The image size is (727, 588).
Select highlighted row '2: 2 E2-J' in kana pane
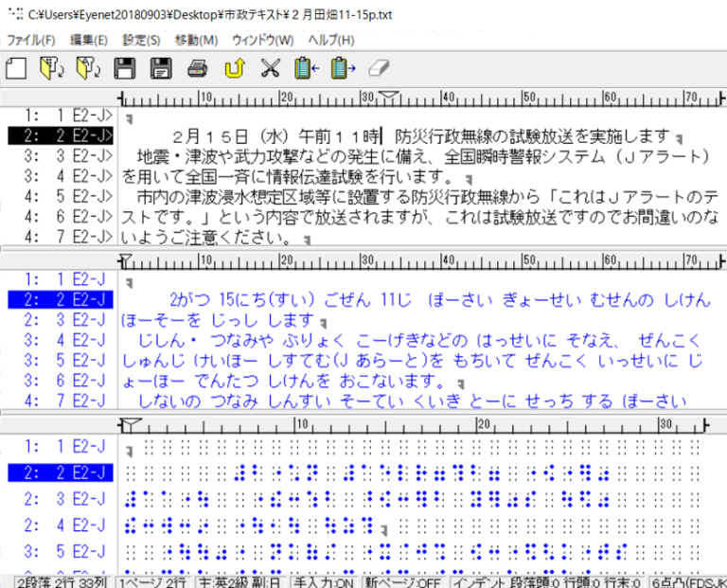tap(61, 299)
